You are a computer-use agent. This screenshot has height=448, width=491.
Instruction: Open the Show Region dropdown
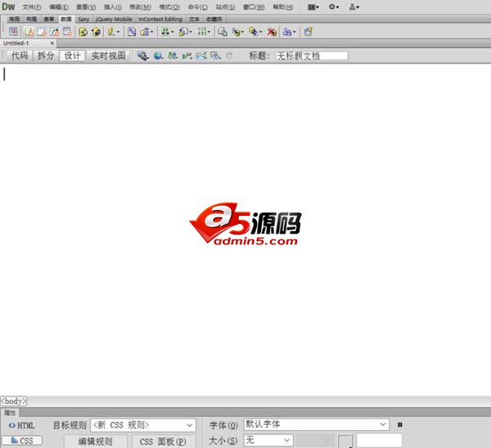click(146, 32)
